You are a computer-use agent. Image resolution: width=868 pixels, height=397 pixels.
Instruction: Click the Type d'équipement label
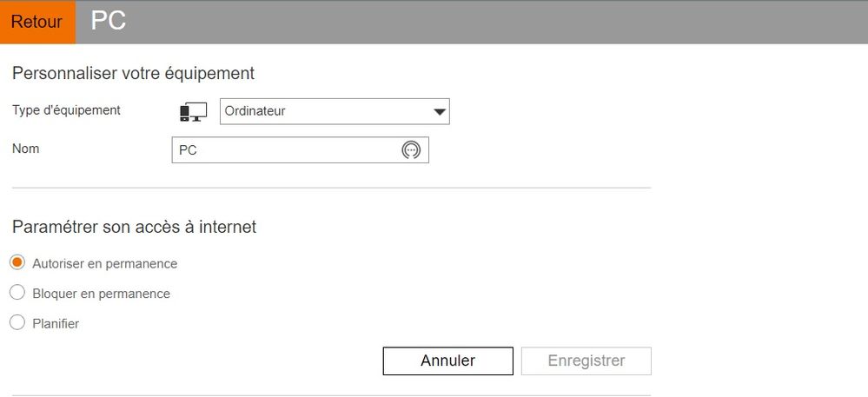(x=66, y=110)
